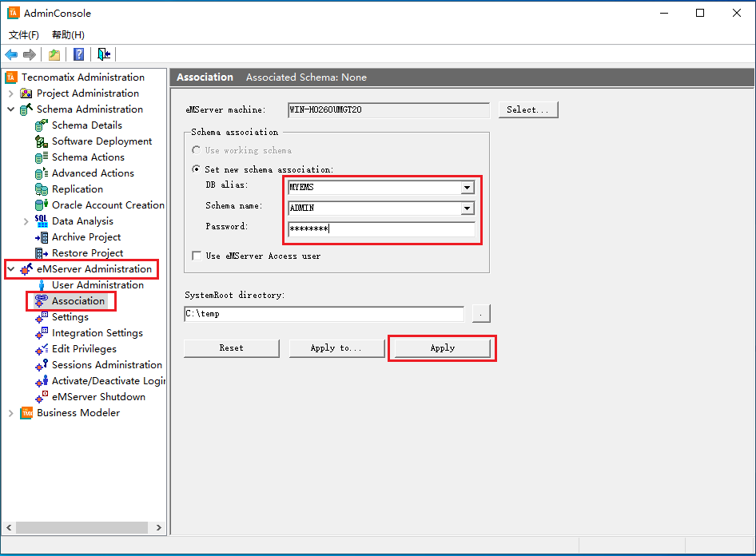Enable Use eMServer Access user checkbox
Screen dimensions: 756x556
pos(197,256)
